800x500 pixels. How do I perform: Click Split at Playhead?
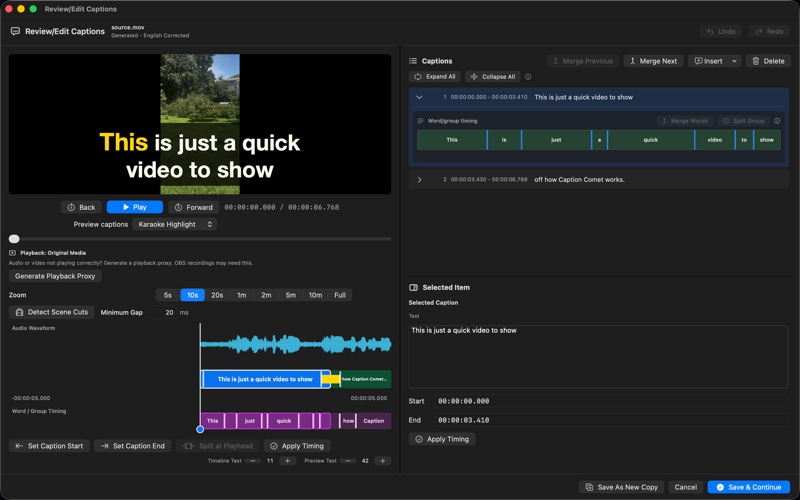click(x=218, y=446)
